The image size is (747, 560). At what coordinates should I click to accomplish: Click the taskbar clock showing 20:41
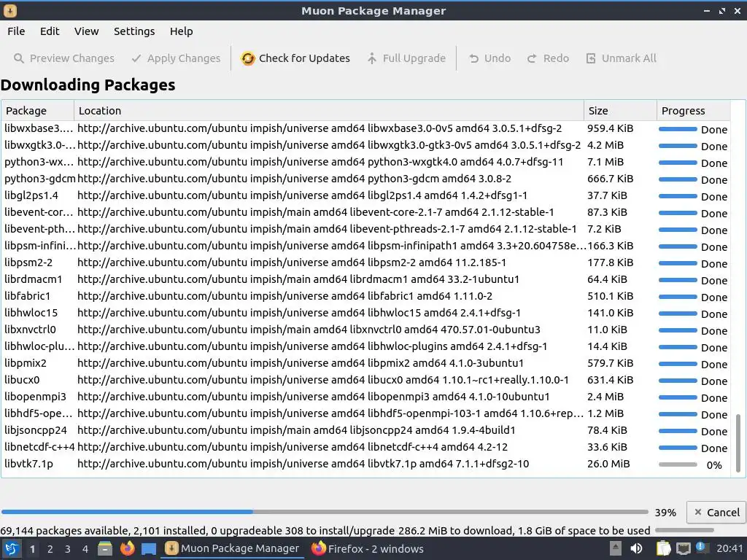(729, 548)
